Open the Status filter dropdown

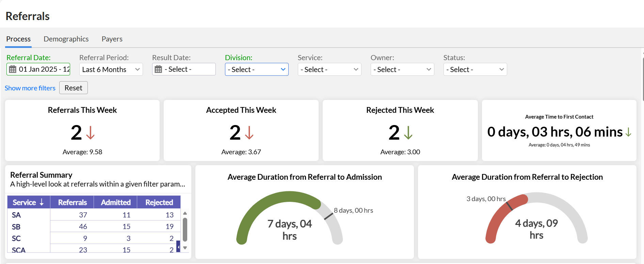(x=475, y=69)
